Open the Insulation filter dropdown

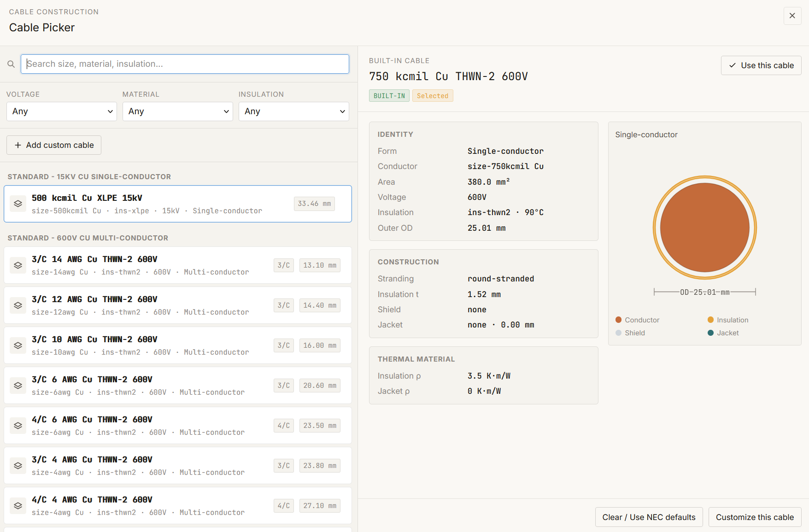click(294, 111)
